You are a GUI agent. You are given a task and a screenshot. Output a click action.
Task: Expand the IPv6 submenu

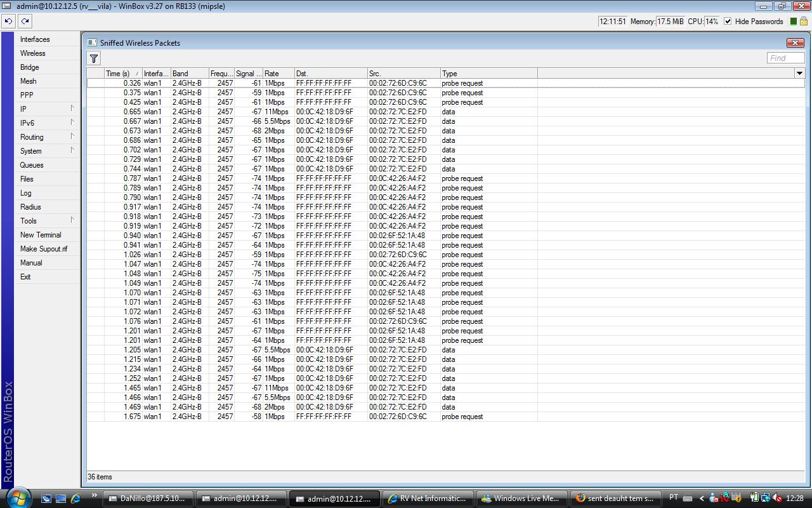48,123
